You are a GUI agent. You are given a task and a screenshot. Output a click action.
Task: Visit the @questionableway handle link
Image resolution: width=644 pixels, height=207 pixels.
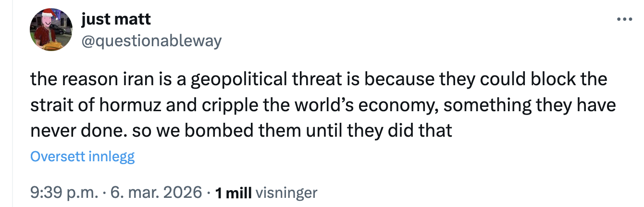click(152, 41)
